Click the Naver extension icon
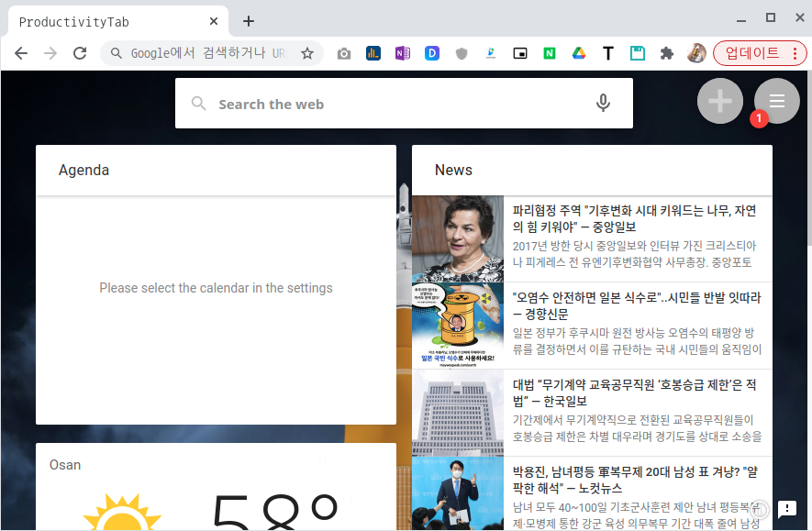The height and width of the screenshot is (531, 812). coord(550,53)
